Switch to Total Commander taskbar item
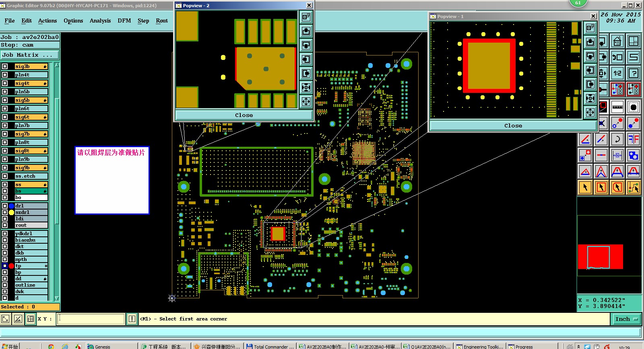The height and width of the screenshot is (349, 644). (270, 346)
